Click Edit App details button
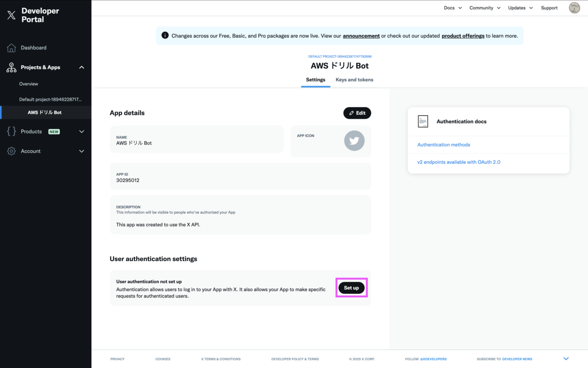This screenshot has width=588, height=368. pyautogui.click(x=357, y=113)
